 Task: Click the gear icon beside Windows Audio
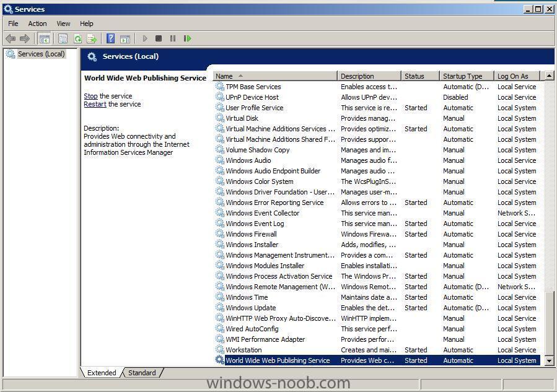[x=220, y=160]
